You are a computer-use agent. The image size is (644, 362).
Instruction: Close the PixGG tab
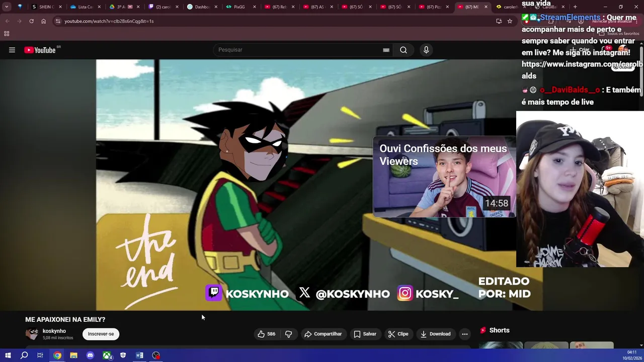click(x=255, y=7)
